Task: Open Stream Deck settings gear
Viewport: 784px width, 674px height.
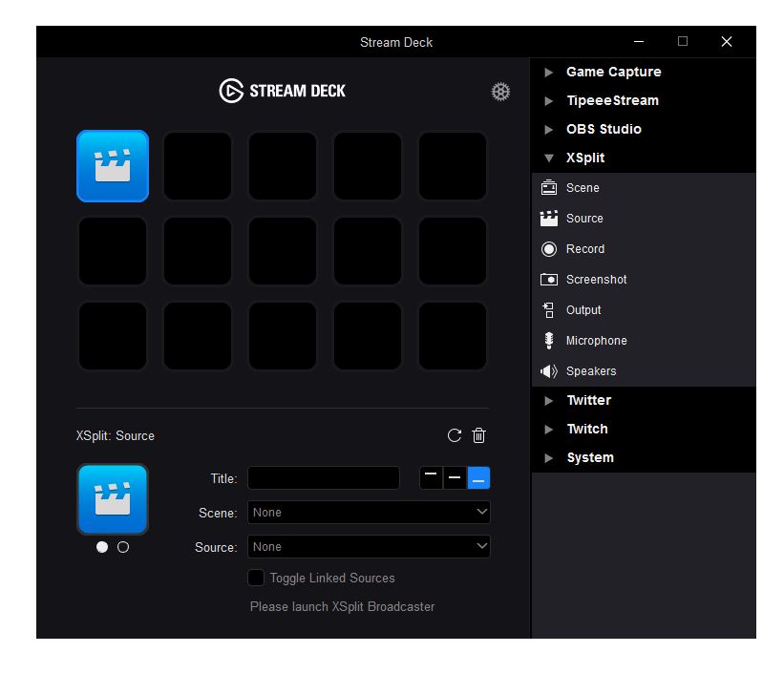Action: 500,92
